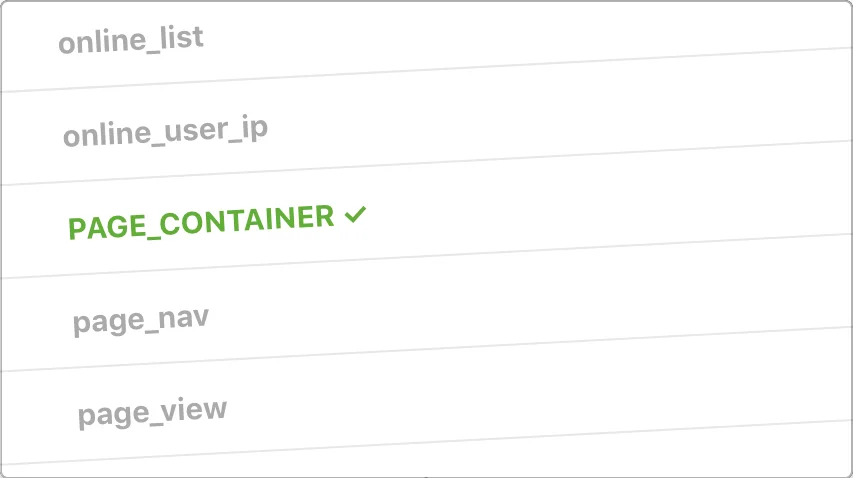Image resolution: width=853 pixels, height=478 pixels.
Task: Click the green checkmark beside PAGE_CONTAINER
Action: (355, 214)
